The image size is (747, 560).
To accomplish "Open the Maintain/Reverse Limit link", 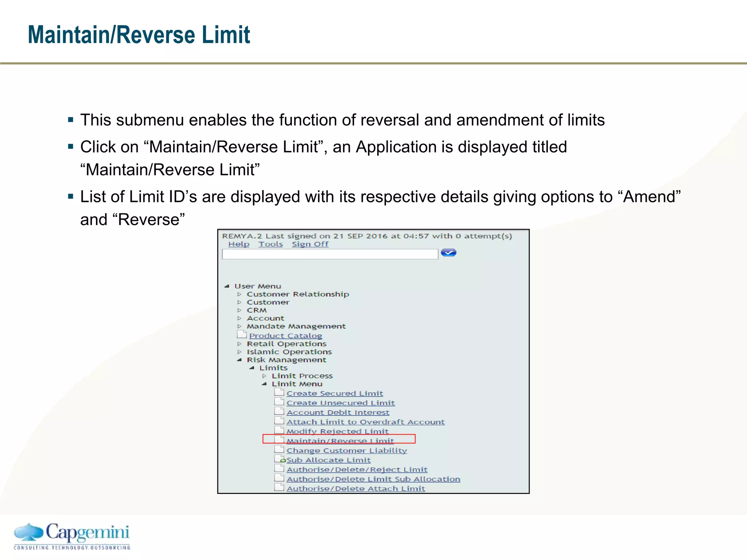I will (340, 440).
